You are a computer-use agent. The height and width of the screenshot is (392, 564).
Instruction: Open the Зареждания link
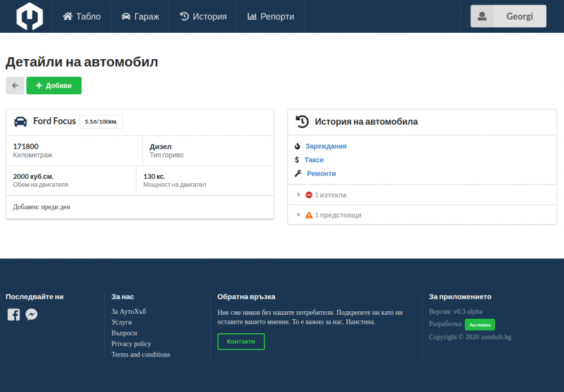[x=326, y=146]
